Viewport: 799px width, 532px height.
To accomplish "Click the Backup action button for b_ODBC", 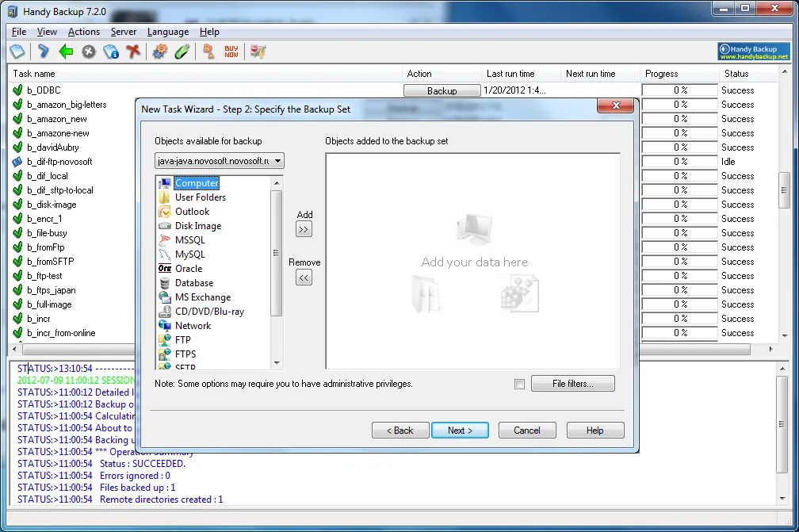I will (x=442, y=90).
